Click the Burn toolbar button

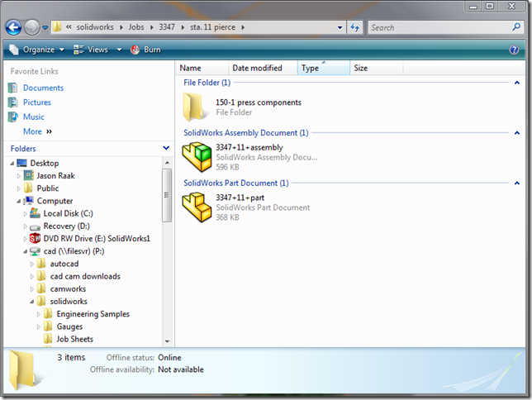point(145,50)
